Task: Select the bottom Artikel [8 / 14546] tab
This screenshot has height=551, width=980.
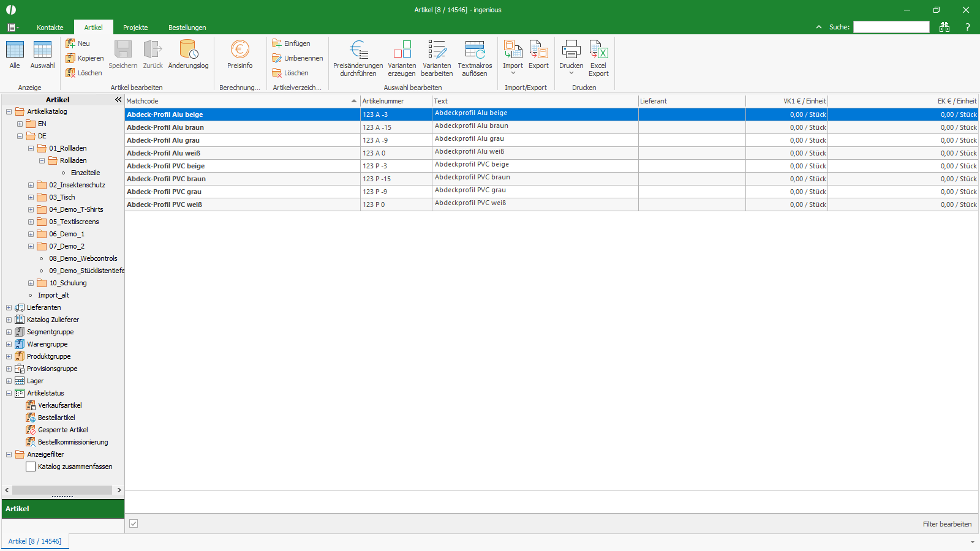Action: point(35,541)
